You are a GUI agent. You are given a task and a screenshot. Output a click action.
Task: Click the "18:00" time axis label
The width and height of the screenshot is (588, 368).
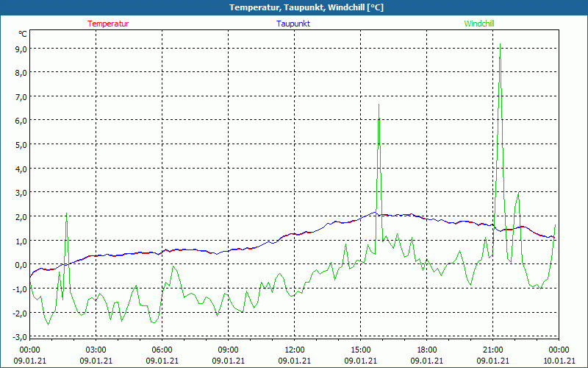(x=427, y=350)
